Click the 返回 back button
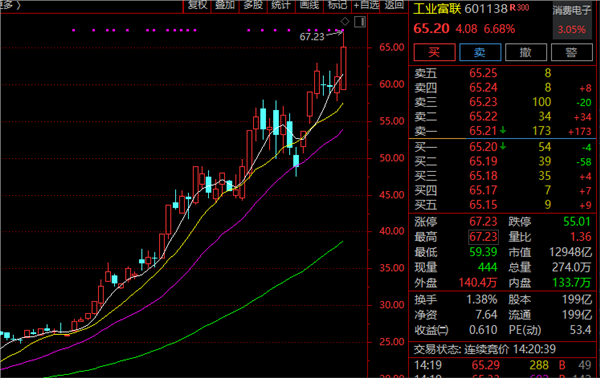Screen dimensions: 600x378 coord(394,5)
